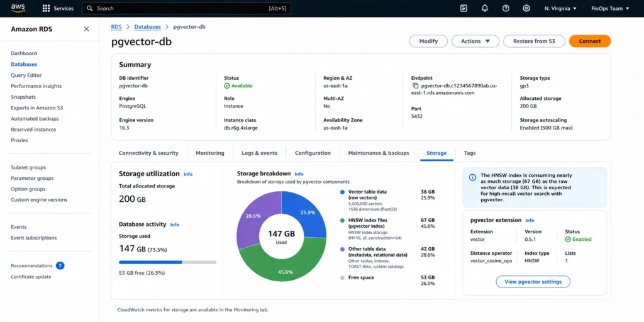
Task: Open Subnet groups in the sidebar
Action: (28, 167)
